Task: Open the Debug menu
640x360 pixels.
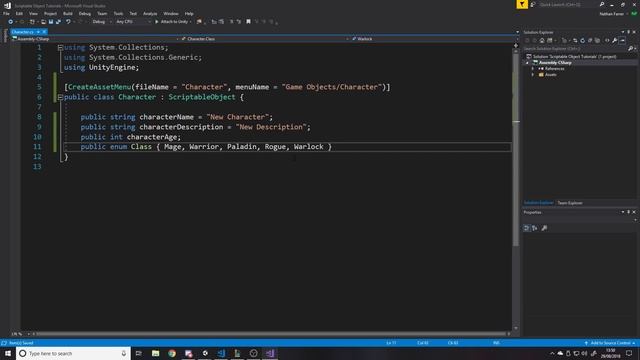Action: point(84,13)
